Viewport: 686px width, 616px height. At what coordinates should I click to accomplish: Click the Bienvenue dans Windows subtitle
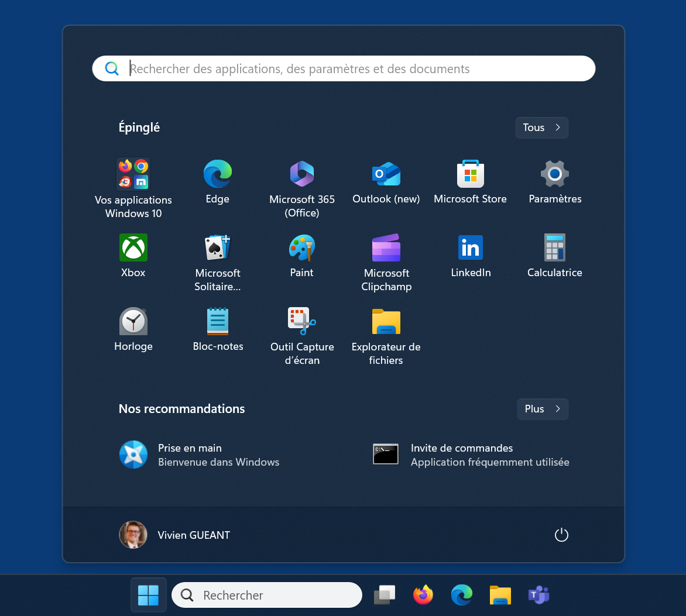coord(218,462)
